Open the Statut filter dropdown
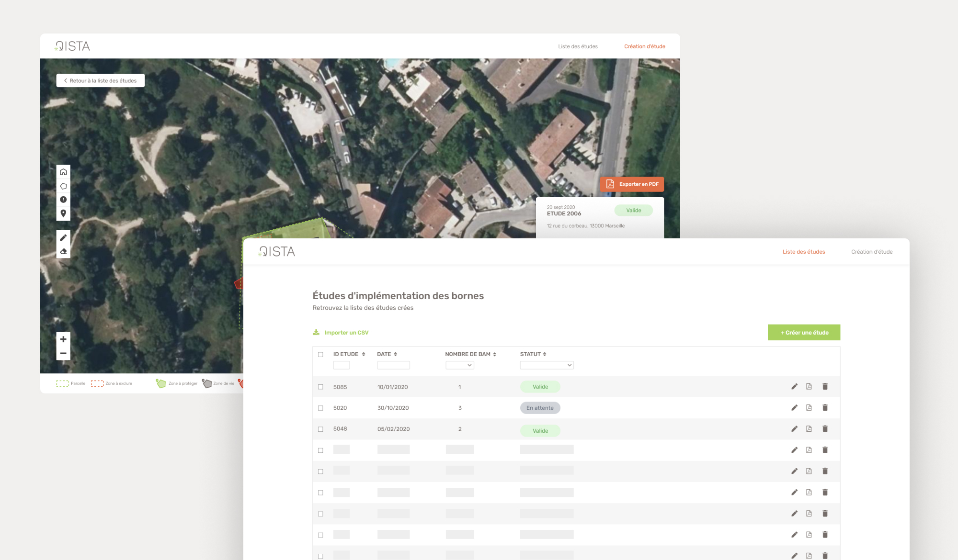This screenshot has height=560, width=958. pos(547,365)
